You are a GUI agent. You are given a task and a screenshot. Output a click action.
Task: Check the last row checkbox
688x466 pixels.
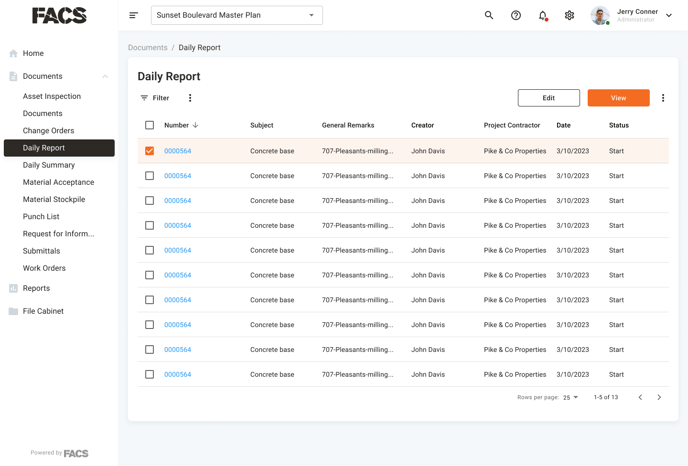(x=150, y=374)
